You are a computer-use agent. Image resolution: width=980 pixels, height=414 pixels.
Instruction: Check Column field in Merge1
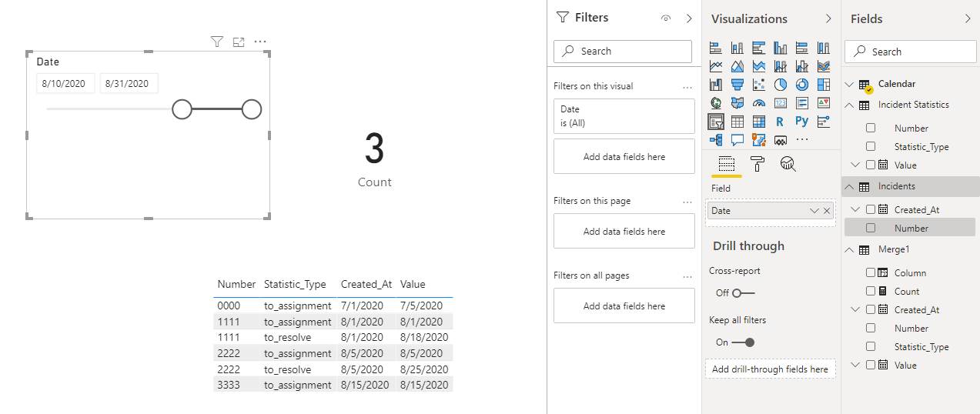pyautogui.click(x=871, y=273)
